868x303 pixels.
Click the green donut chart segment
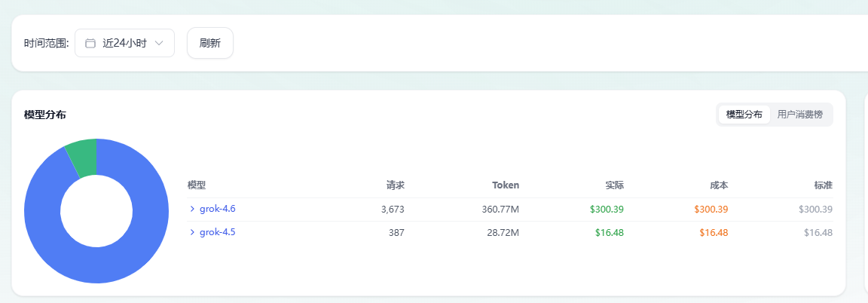pos(83,158)
